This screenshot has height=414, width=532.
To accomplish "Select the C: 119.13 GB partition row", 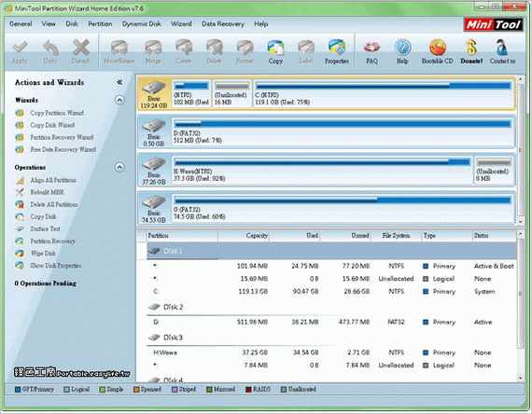I will [332, 291].
